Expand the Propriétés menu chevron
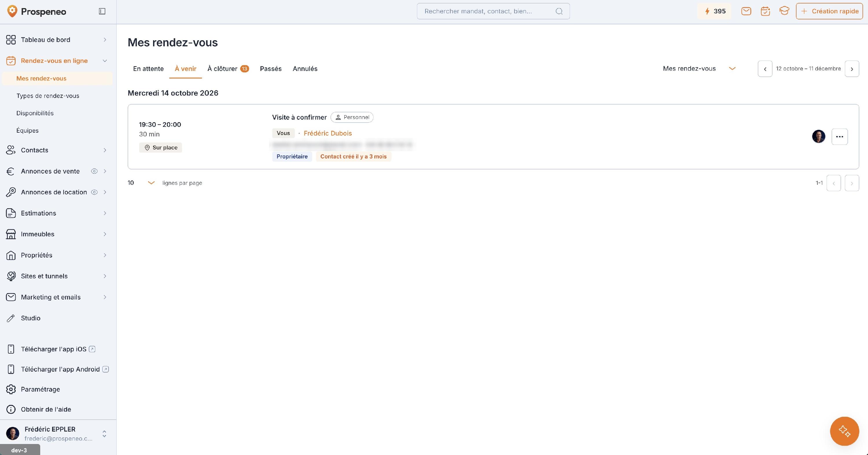The image size is (868, 455). 105,255
